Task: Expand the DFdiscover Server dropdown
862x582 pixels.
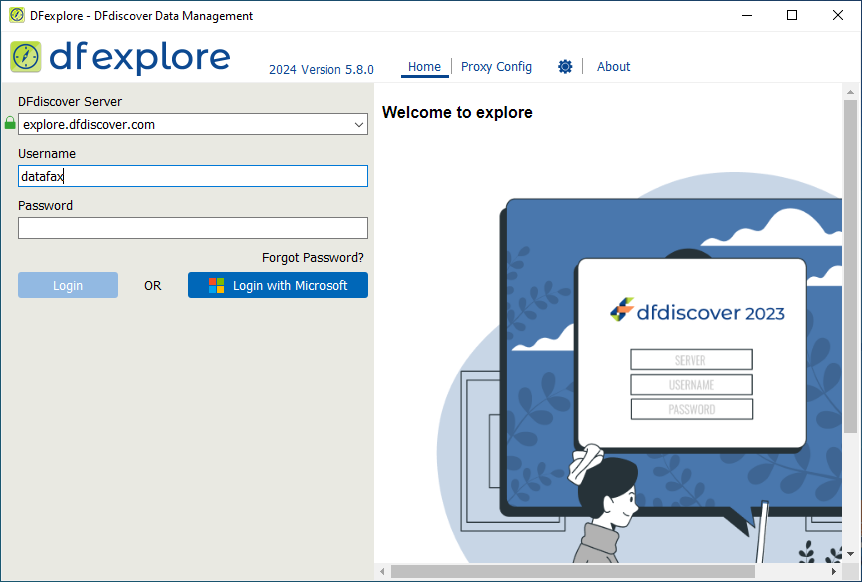Action: 358,125
